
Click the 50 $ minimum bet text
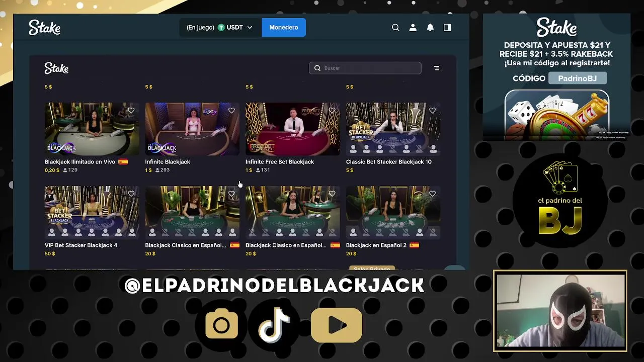click(50, 253)
